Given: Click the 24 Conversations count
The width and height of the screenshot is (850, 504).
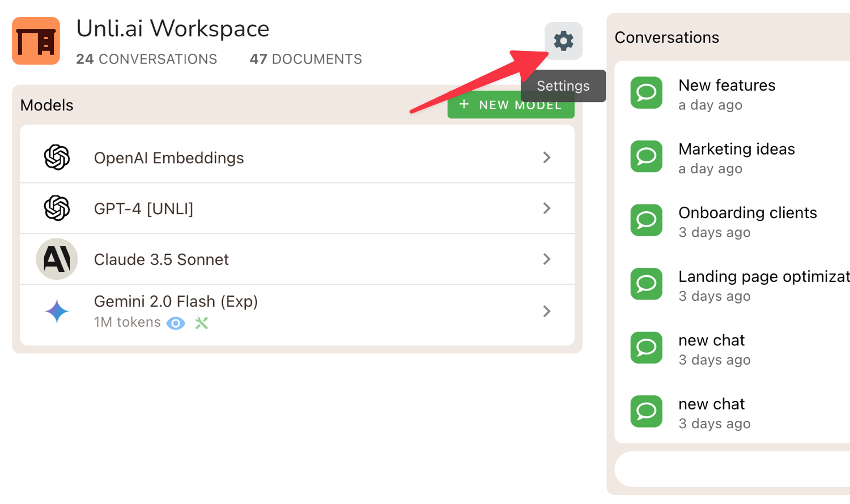Looking at the screenshot, I should coord(146,59).
